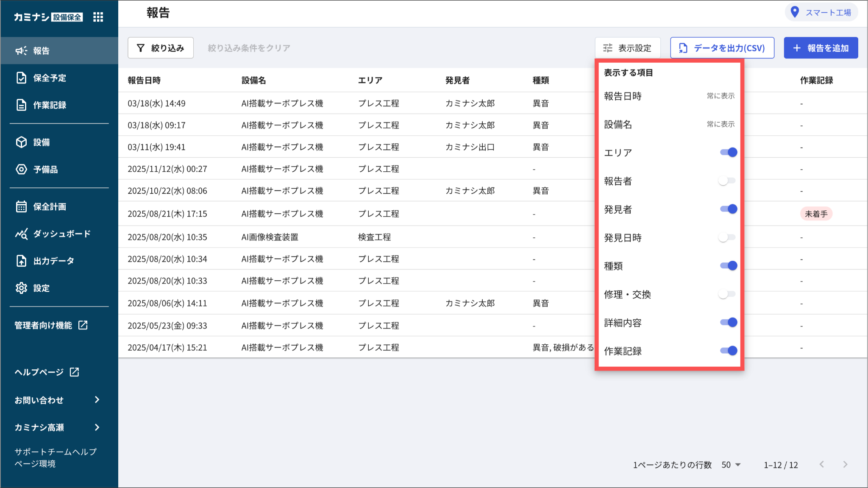Expand the カミナシ高瀬 account chevron
Viewport: 868px width, 488px height.
pos(97,427)
